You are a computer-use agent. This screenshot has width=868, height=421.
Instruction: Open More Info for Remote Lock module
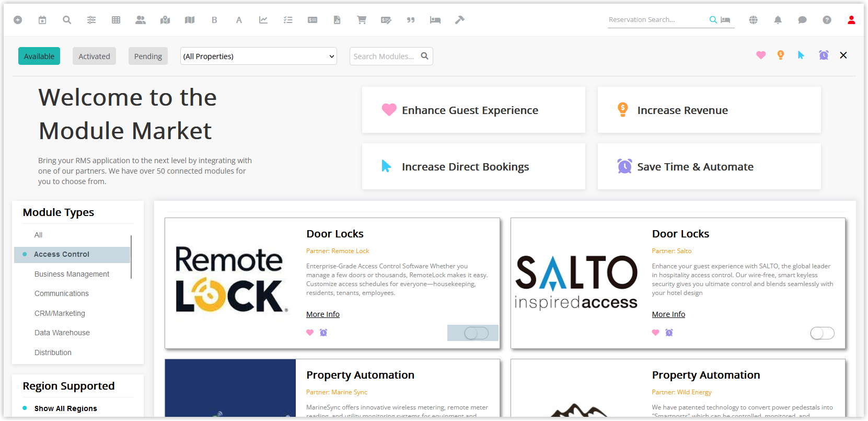323,314
